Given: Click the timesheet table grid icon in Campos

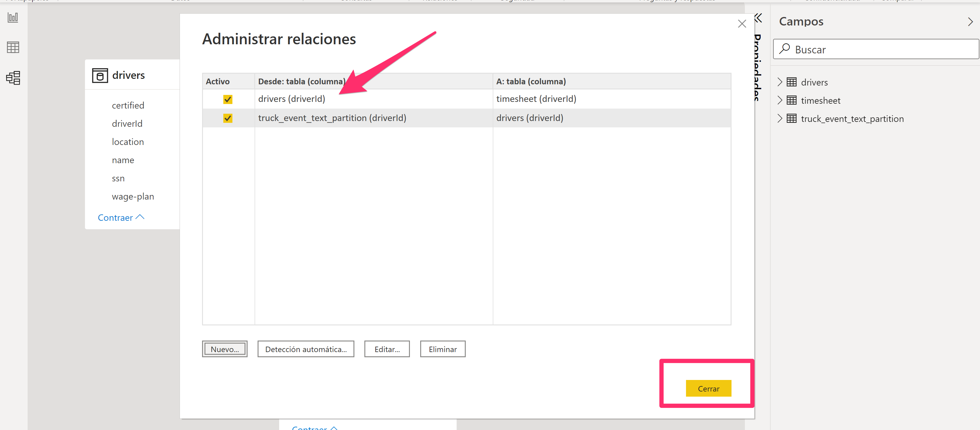Looking at the screenshot, I should [791, 100].
